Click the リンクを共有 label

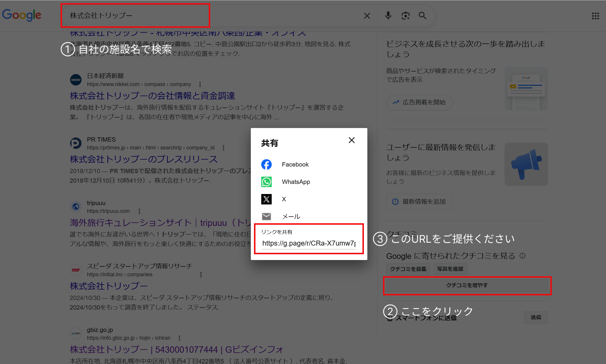(x=277, y=232)
